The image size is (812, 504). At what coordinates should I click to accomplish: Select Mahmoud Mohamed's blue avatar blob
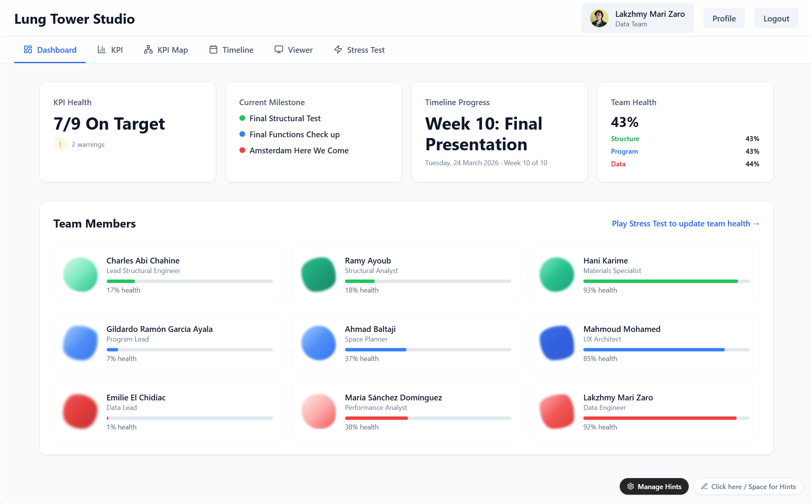[x=557, y=343]
